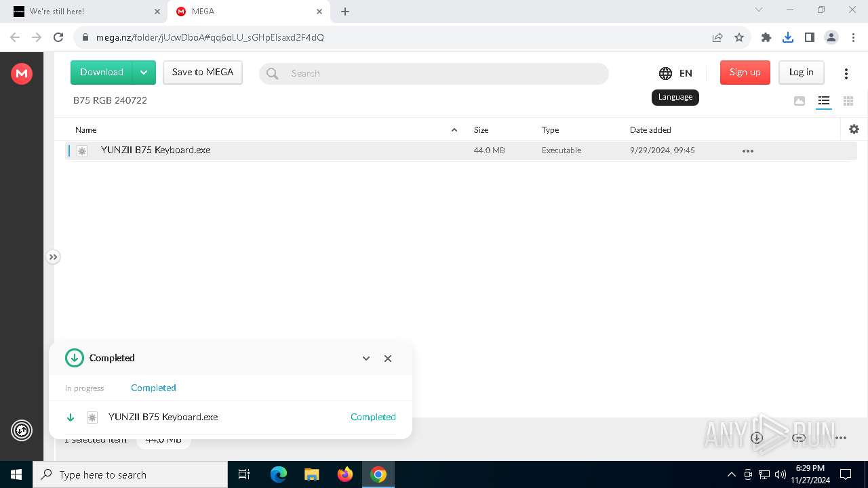Select YUNZII B75 Keyboard.exe file row
This screenshot has width=868, height=488.
point(461,150)
